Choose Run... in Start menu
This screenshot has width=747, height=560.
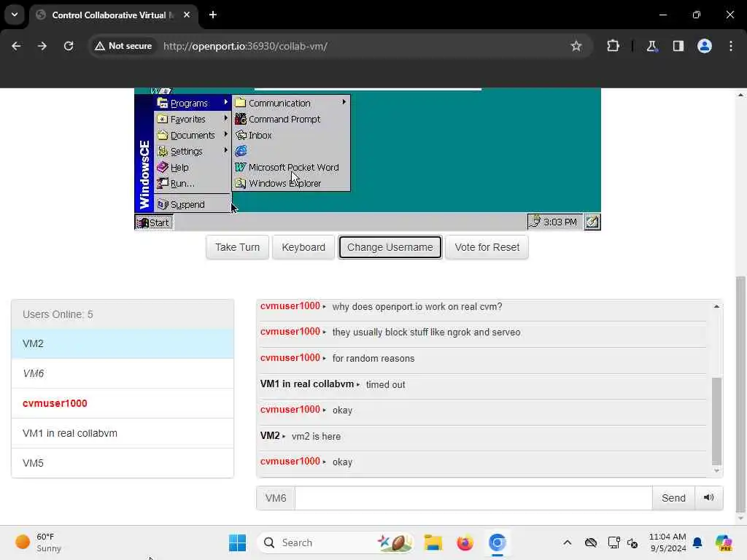[193, 183]
